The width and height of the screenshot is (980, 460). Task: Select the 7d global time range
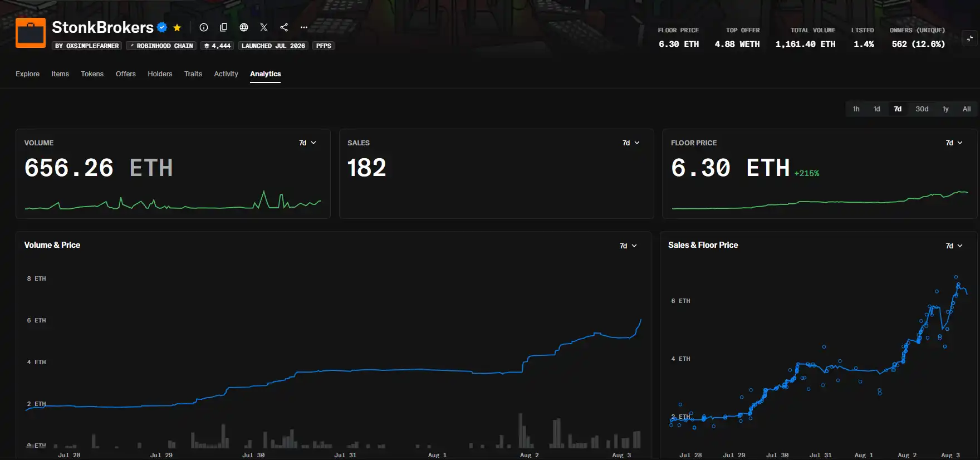(x=898, y=109)
